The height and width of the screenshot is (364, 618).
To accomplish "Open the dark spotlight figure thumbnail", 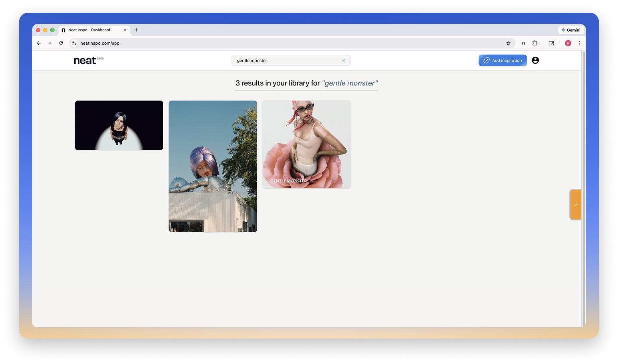I will click(x=119, y=125).
